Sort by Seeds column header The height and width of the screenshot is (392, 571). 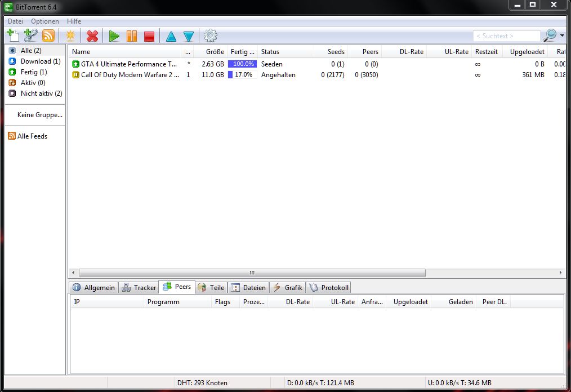pos(331,52)
